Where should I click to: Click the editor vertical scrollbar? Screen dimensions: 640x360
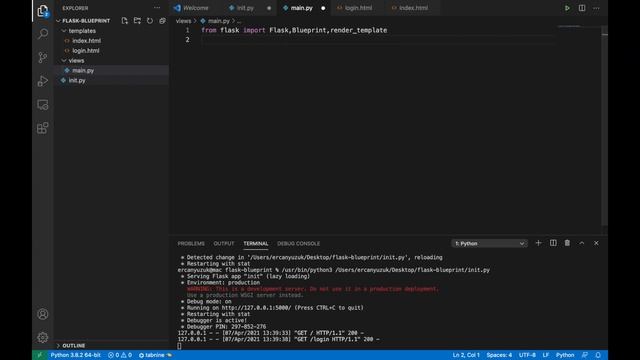pyautogui.click(x=604, y=127)
